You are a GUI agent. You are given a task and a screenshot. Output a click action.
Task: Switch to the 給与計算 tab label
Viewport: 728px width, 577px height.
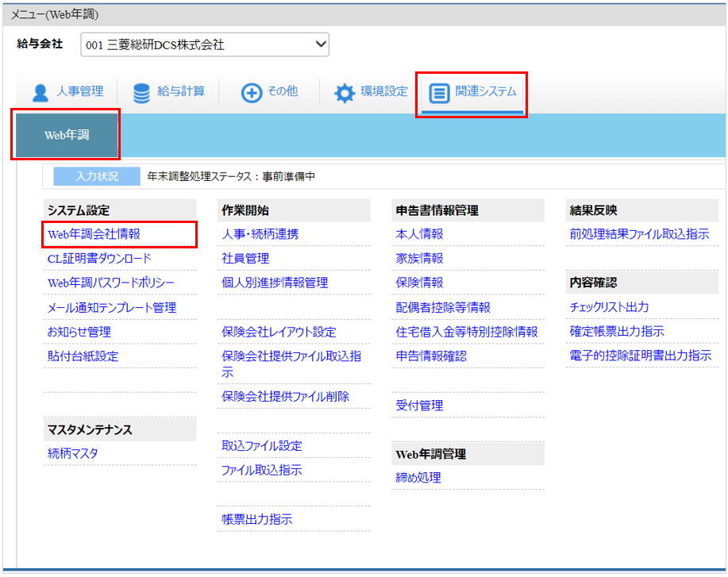coord(181,91)
